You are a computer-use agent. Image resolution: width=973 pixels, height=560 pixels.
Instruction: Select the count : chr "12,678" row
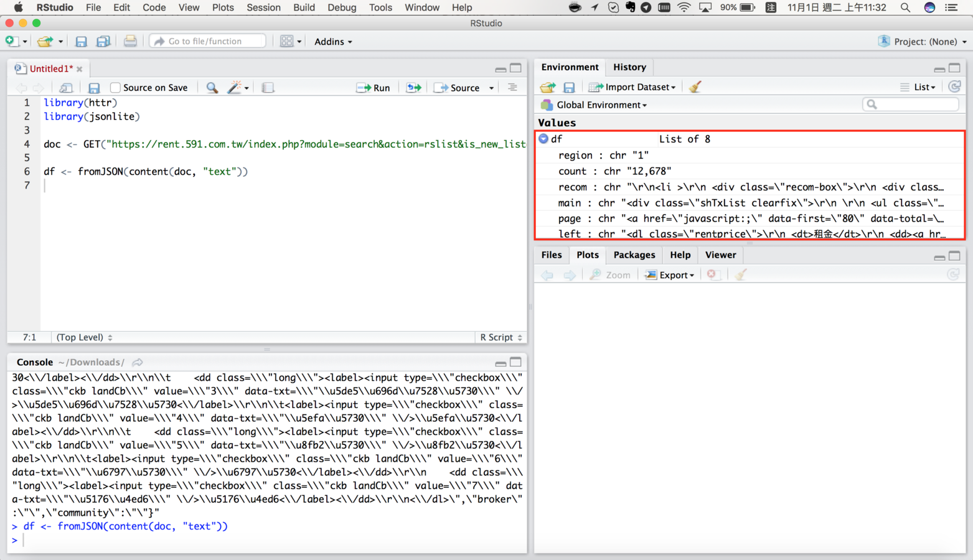pos(750,171)
